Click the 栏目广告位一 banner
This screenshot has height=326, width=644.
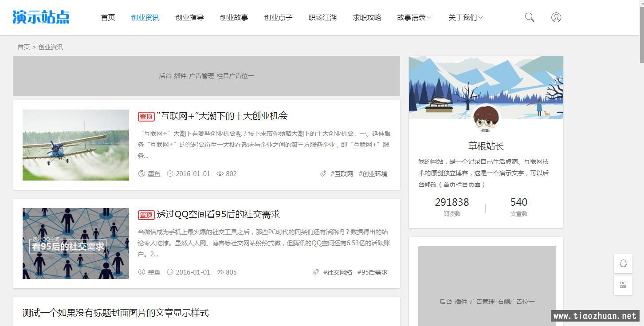pyautogui.click(x=206, y=76)
